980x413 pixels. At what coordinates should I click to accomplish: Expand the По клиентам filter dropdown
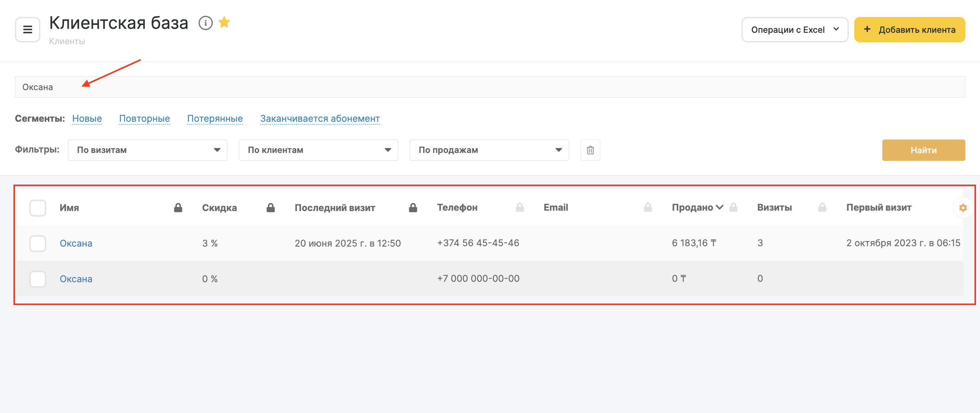pos(318,150)
